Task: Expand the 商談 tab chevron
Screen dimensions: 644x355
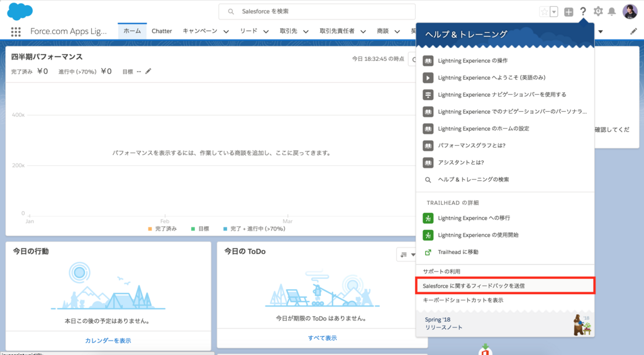Action: [397, 31]
